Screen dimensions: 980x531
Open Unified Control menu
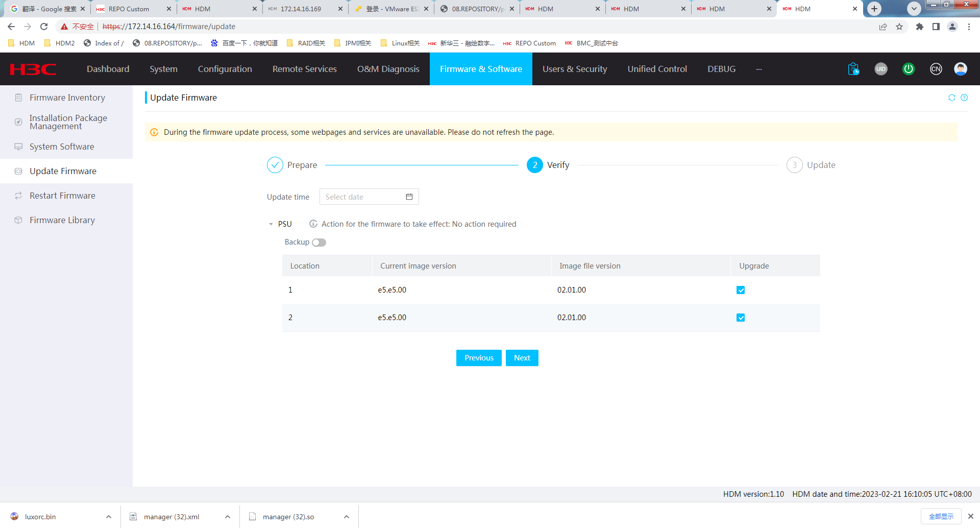(657, 69)
